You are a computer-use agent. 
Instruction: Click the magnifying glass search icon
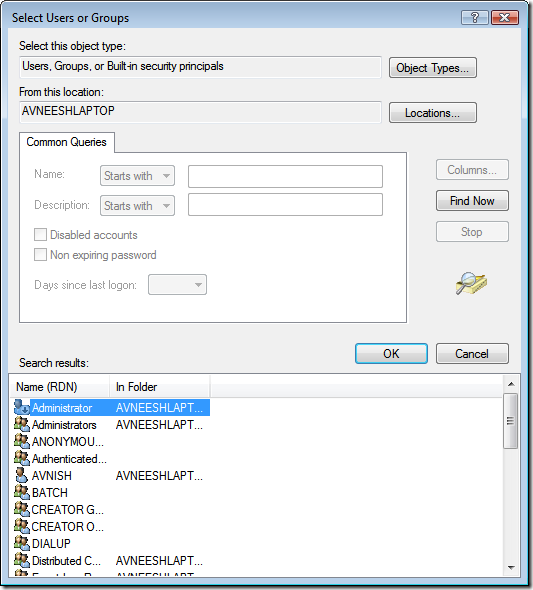[x=471, y=283]
